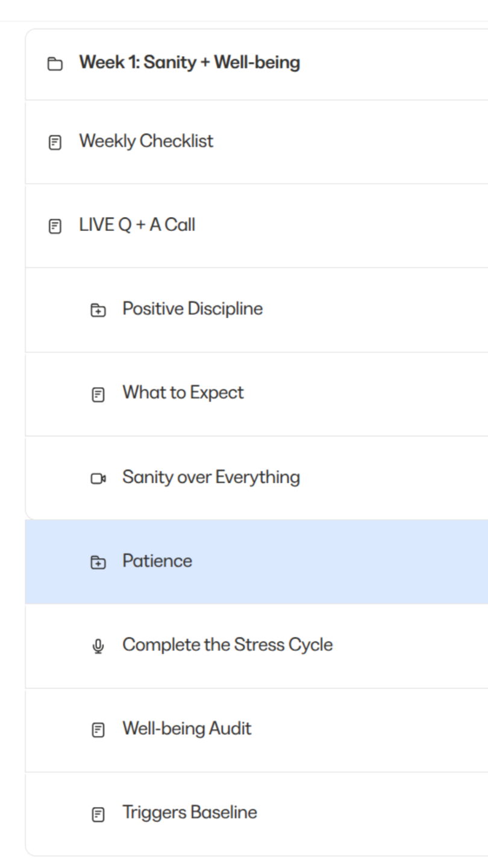This screenshot has width=488, height=868.
Task: Select the Triggers Baseline lesson
Action: pos(190,812)
